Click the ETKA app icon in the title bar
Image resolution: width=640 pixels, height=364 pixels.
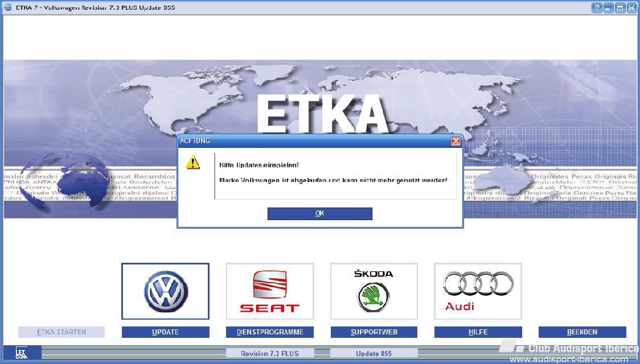point(8,7)
